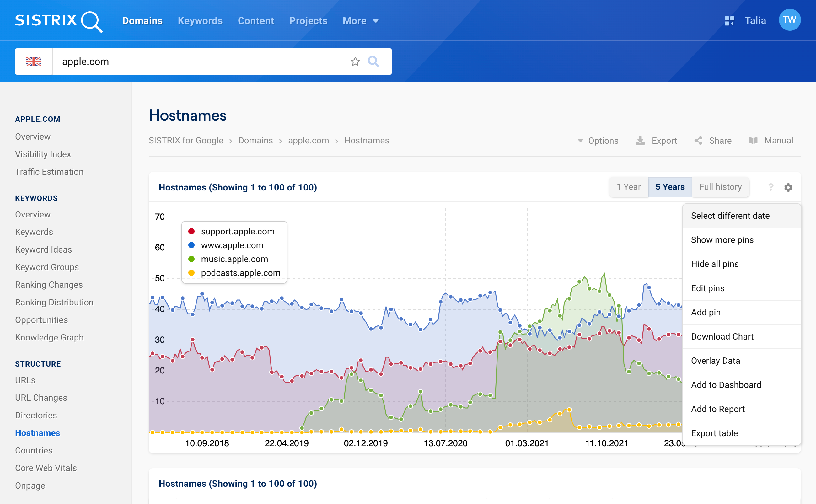Image resolution: width=816 pixels, height=504 pixels.
Task: Click the Talia username
Action: click(755, 21)
